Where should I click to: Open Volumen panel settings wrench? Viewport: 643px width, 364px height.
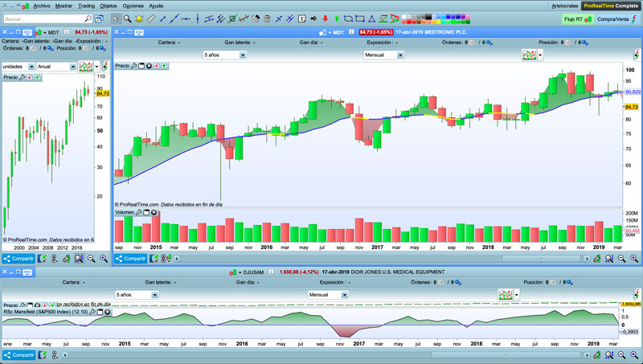(138, 212)
